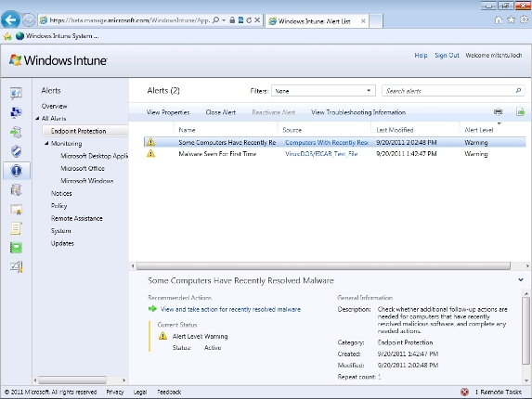
Task: Click stop icon in address bar
Action: (257, 20)
